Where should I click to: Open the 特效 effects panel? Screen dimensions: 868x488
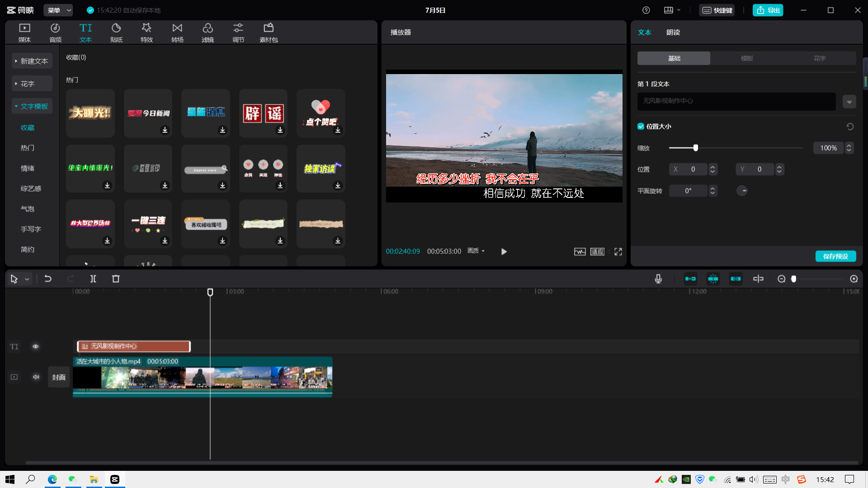tap(146, 33)
